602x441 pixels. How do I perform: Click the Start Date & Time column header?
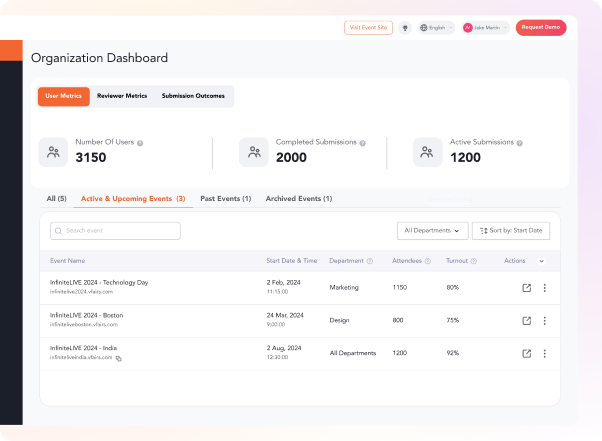(x=292, y=261)
